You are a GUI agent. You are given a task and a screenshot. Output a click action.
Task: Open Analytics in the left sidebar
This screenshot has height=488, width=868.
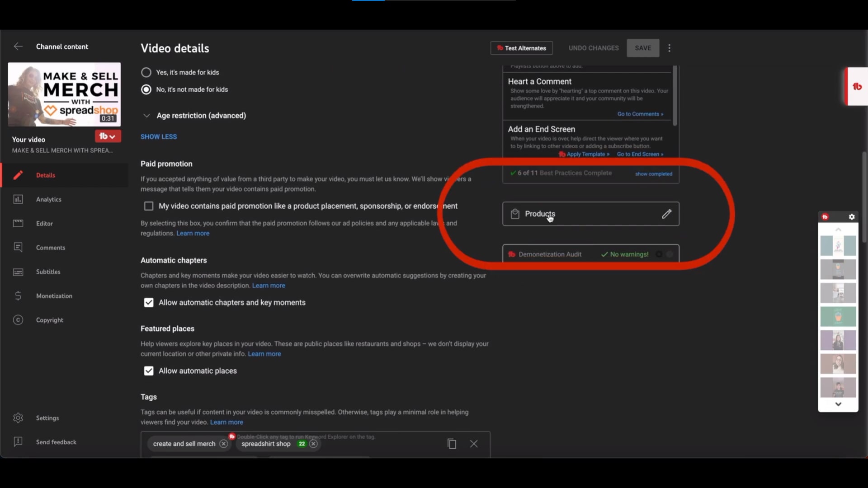(x=48, y=199)
